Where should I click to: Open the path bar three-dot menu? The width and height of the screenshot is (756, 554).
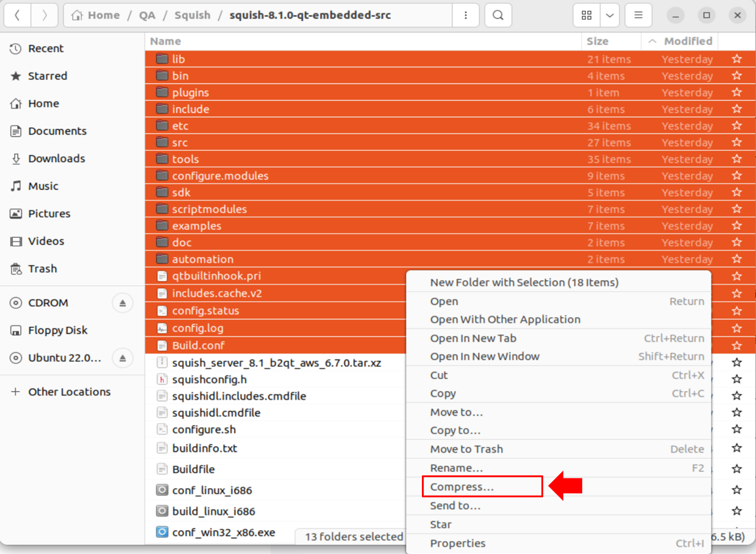coord(466,15)
